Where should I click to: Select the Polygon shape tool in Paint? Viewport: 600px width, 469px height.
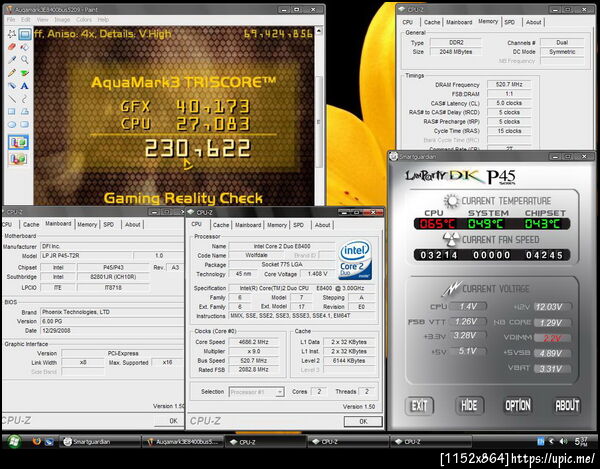click(24, 112)
